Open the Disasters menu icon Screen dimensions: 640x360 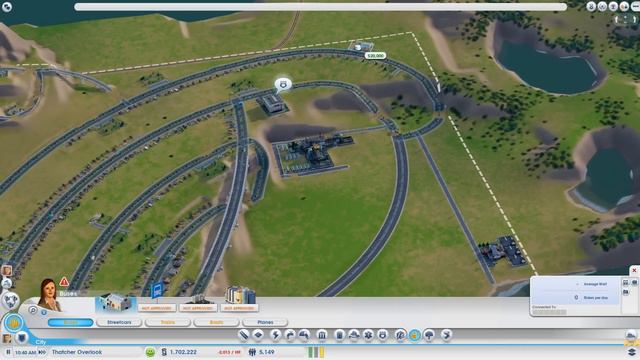pyautogui.click(x=447, y=335)
